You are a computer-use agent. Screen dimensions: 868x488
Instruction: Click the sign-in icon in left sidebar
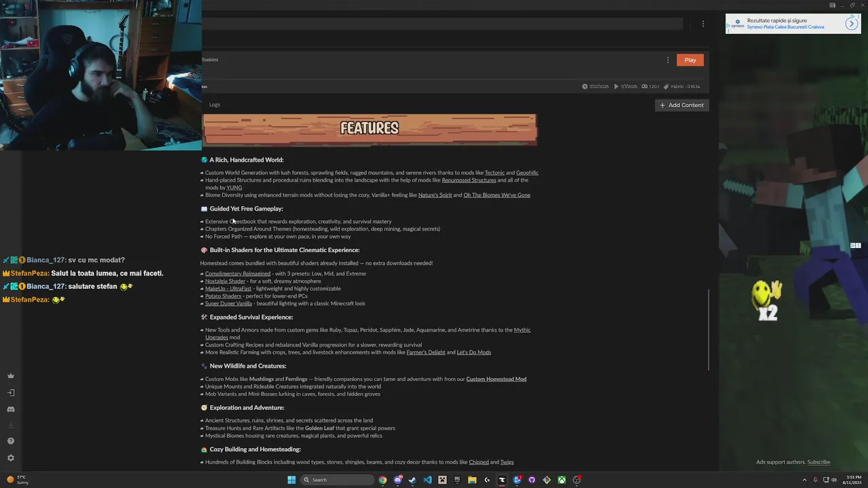click(10, 392)
